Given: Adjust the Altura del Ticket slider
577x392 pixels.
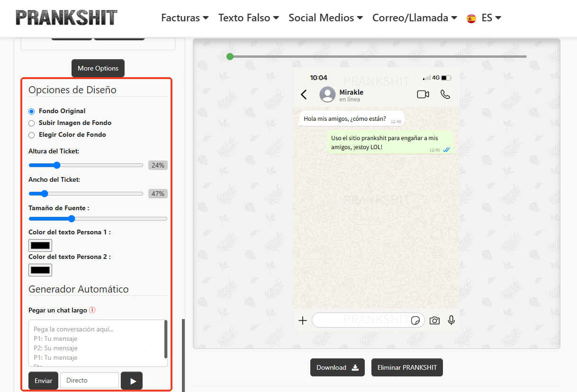Looking at the screenshot, I should click(86, 165).
